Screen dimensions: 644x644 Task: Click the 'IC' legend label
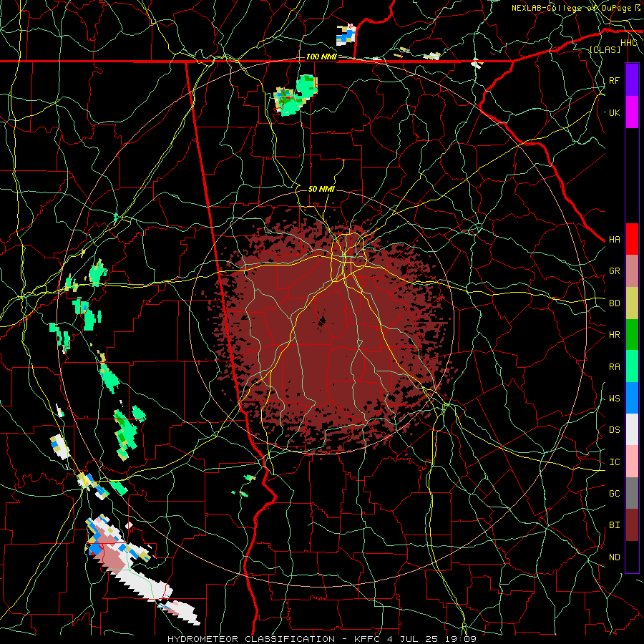(614, 462)
